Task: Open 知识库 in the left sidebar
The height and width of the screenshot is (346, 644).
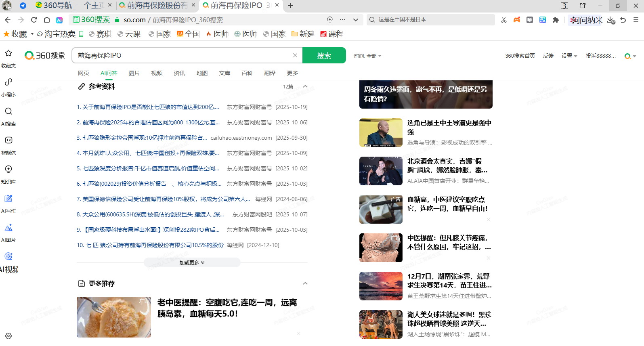Action: pyautogui.click(x=8, y=169)
